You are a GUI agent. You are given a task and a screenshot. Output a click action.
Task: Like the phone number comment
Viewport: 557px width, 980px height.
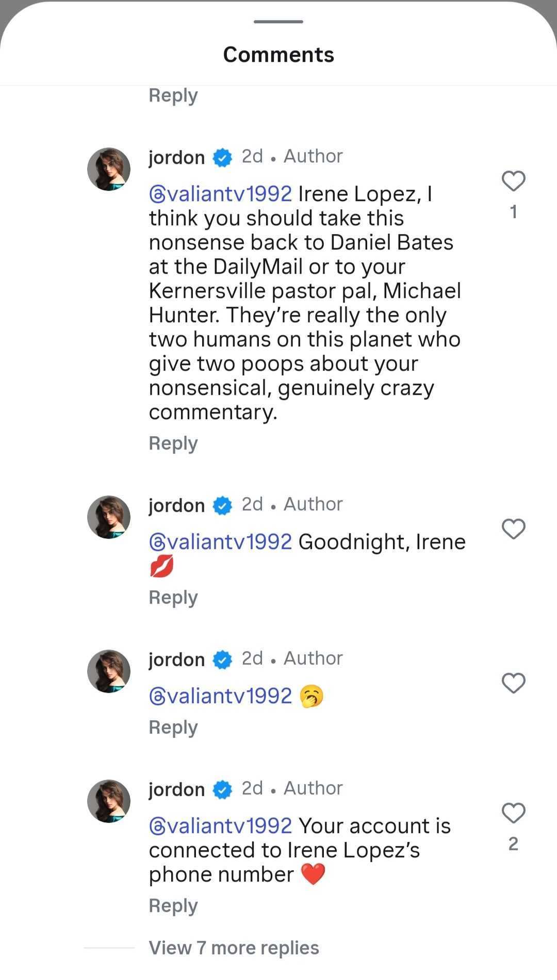tap(513, 813)
